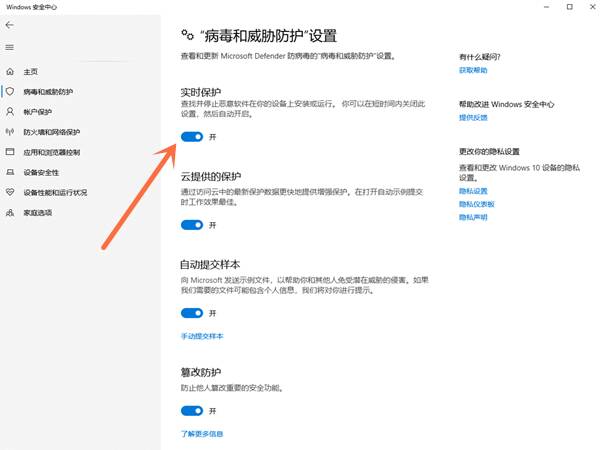The width and height of the screenshot is (600, 450).
Task: Click the 家庭选项 family icon
Action: point(10,212)
